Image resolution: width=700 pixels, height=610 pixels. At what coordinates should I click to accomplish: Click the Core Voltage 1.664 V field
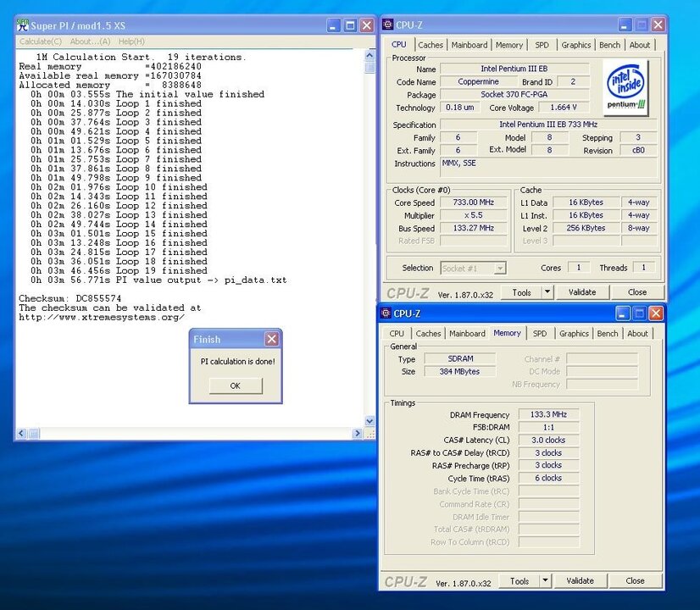[x=564, y=107]
